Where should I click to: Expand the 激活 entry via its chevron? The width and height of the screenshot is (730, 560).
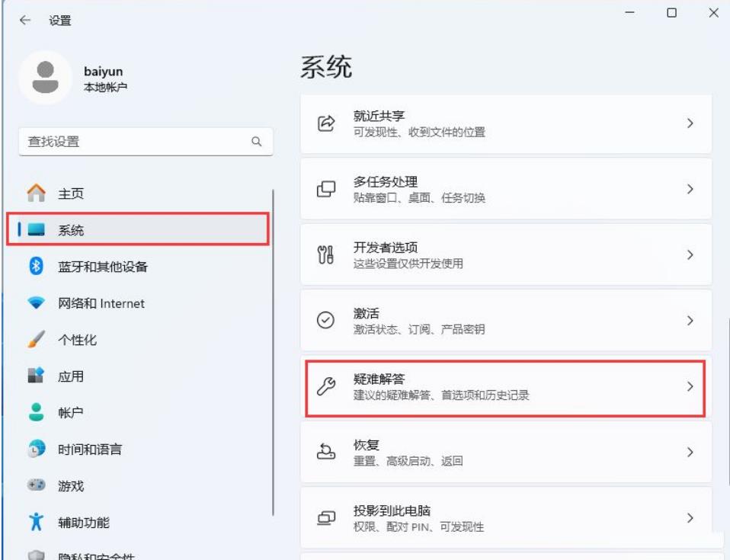[x=691, y=320]
